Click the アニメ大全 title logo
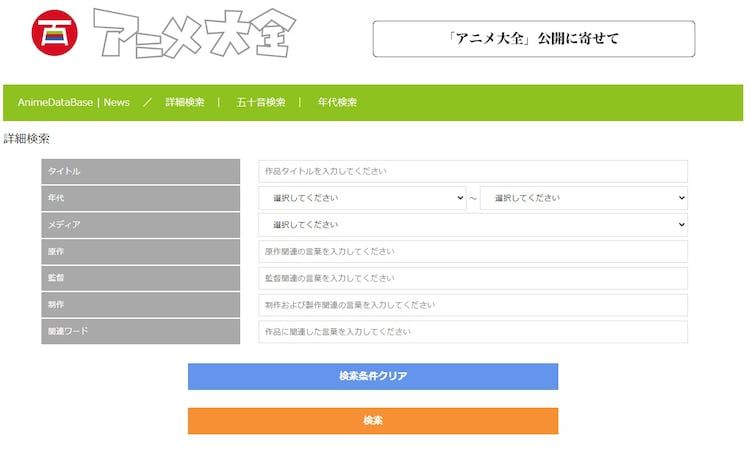Viewport: 750px width, 463px height. (192, 34)
